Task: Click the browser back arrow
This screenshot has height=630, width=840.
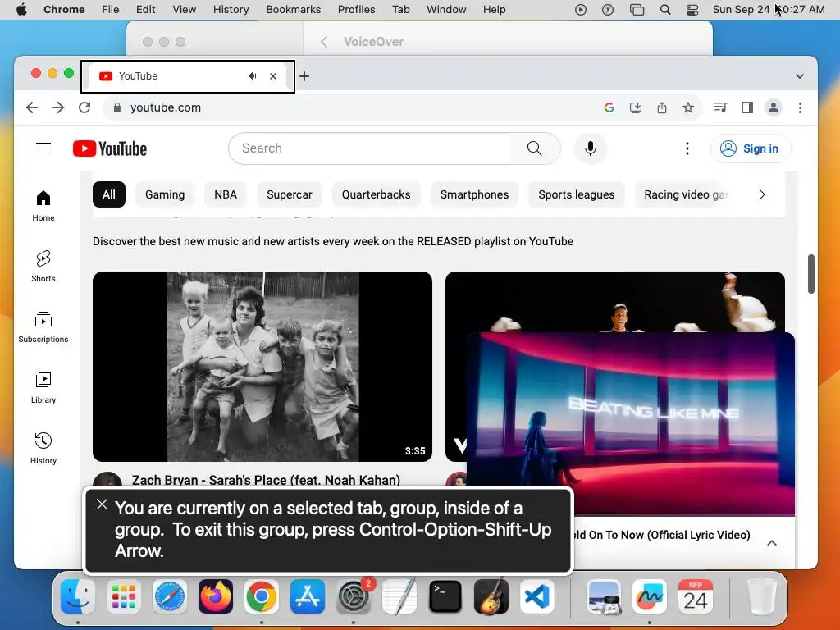Action: 32,107
